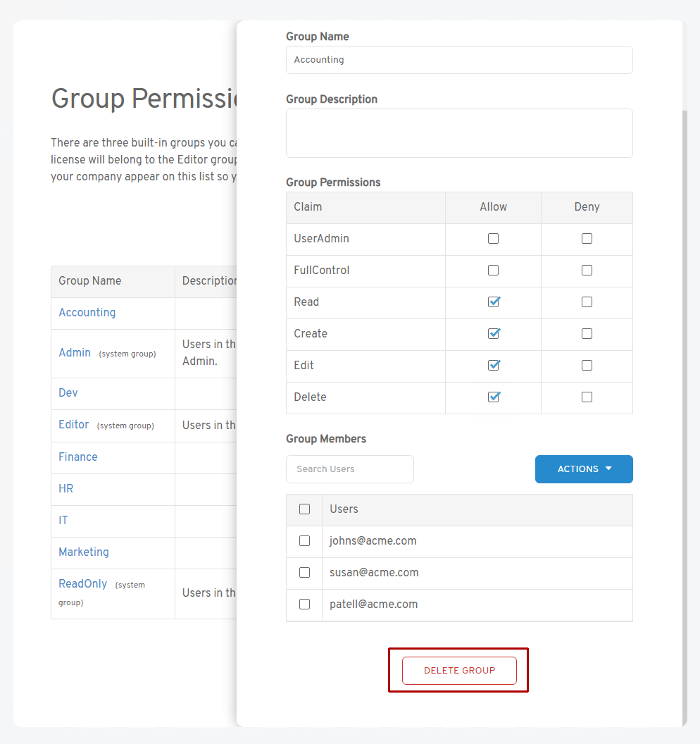Open the Actions dropdown button
Screen dimensions: 700x744
click(x=584, y=469)
